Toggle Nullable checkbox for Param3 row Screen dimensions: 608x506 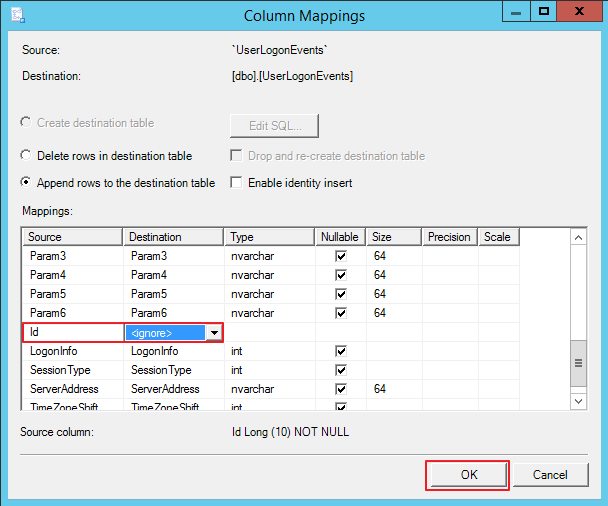[341, 256]
